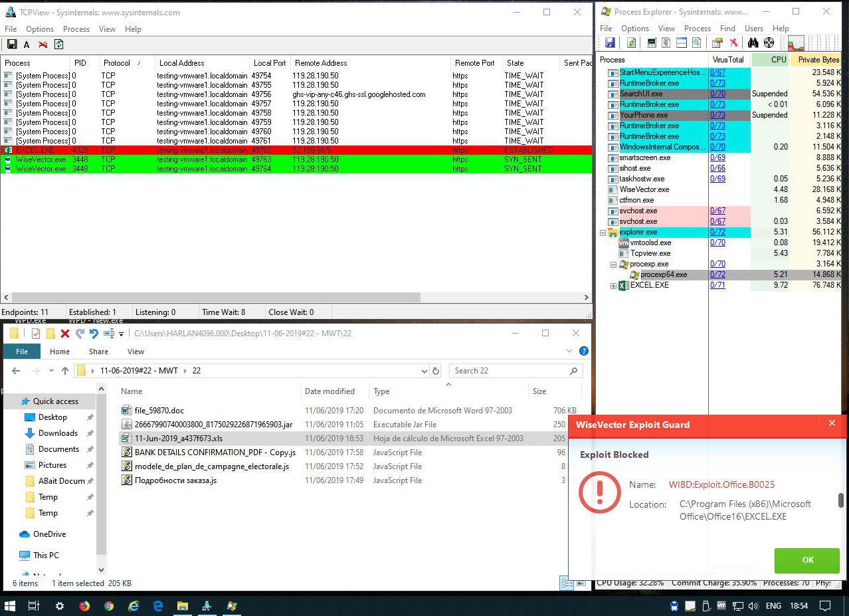Screen dimensions: 849x616
Task: Expand the EXCEL.EXE process tree node
Action: click(x=614, y=286)
